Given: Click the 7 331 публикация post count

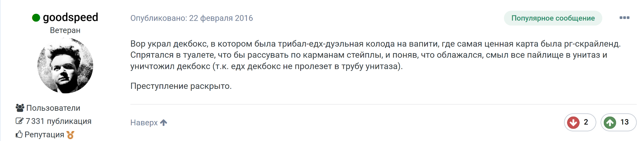Looking at the screenshot, I should coord(58,121).
